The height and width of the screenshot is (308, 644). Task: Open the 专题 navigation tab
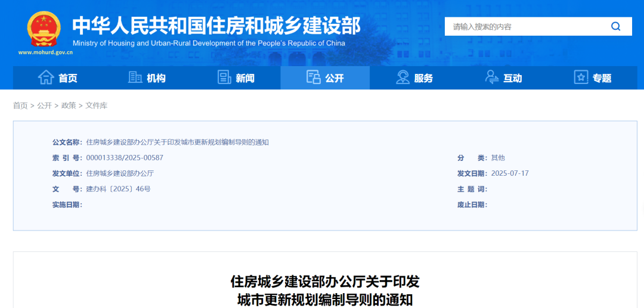click(x=593, y=78)
